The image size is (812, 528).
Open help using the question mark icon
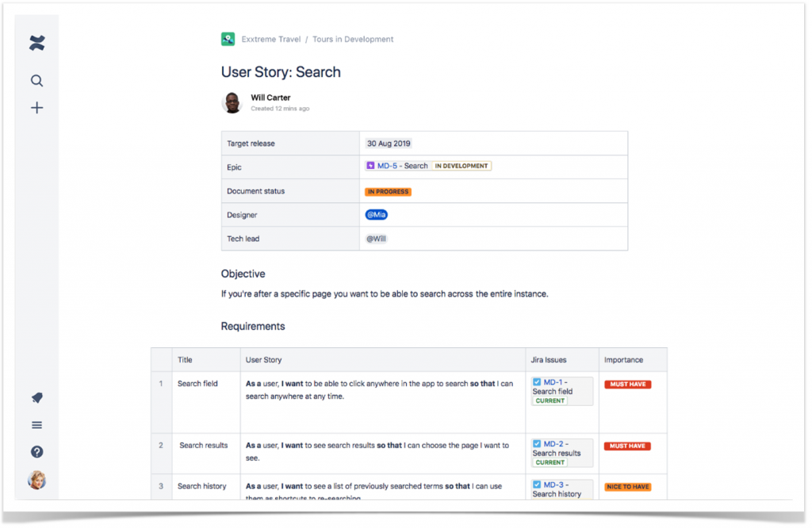[36, 452]
